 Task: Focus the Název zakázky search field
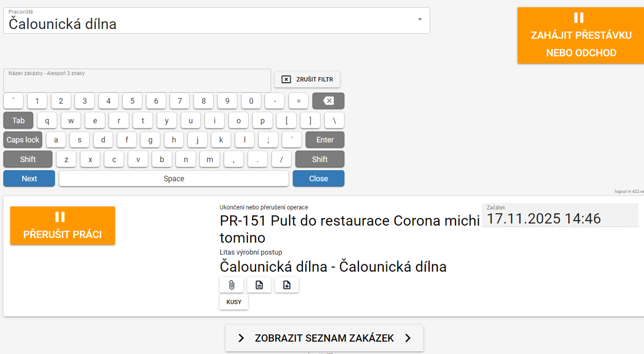coord(137,82)
